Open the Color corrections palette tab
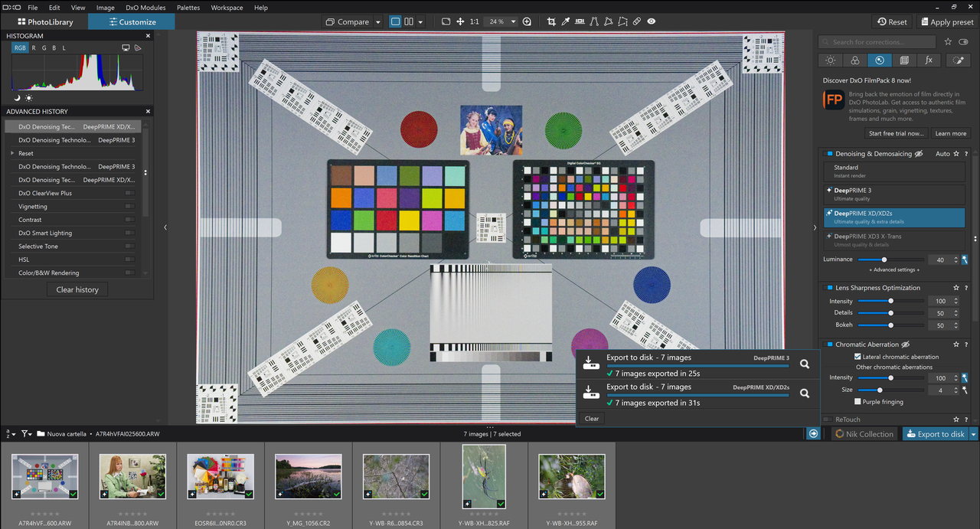 point(854,60)
